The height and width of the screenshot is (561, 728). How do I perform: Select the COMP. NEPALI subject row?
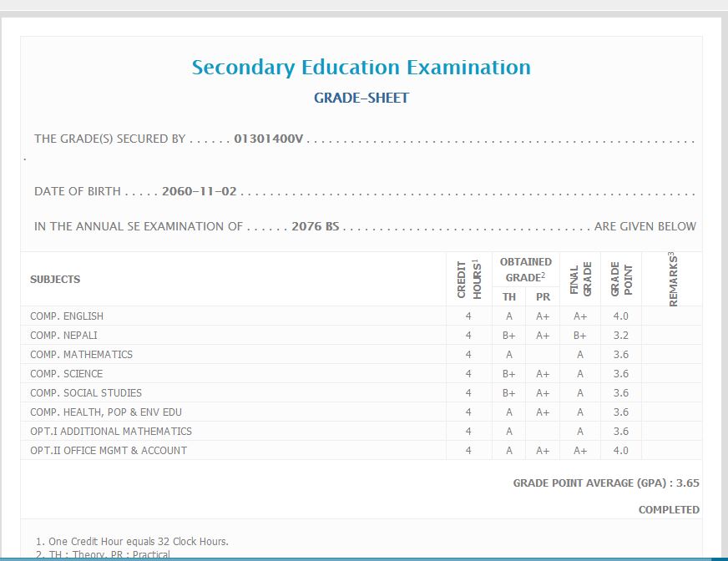(63, 336)
